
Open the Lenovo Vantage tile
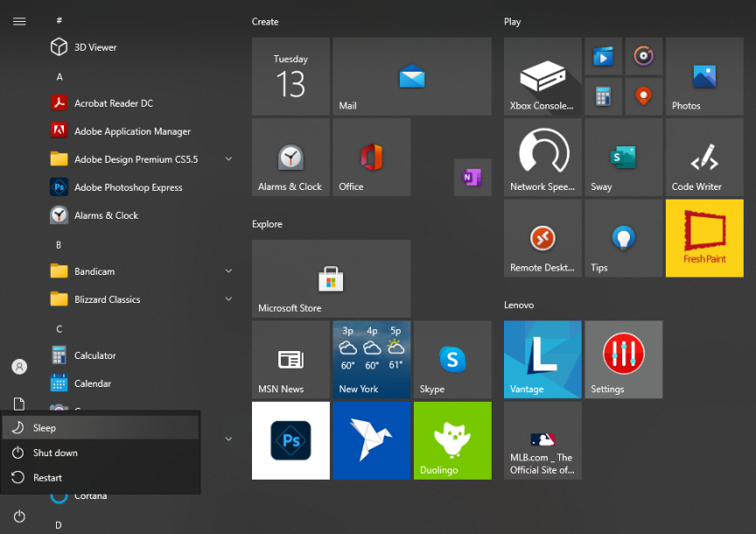[x=542, y=359]
